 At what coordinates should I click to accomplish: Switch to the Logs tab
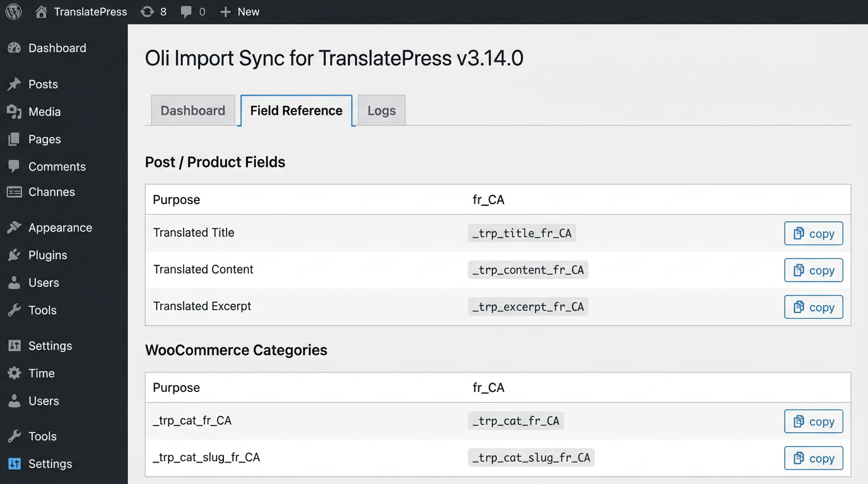381,110
